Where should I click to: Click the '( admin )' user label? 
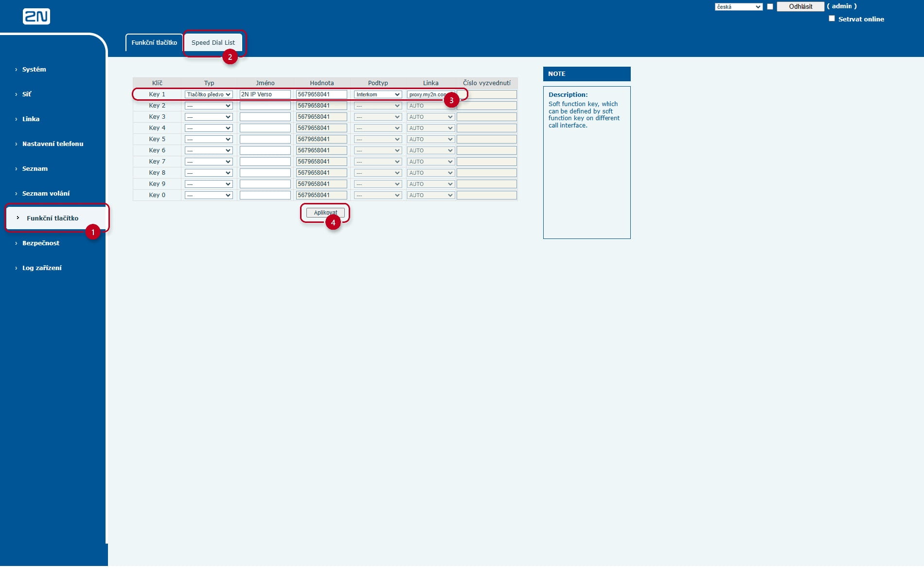click(x=842, y=6)
